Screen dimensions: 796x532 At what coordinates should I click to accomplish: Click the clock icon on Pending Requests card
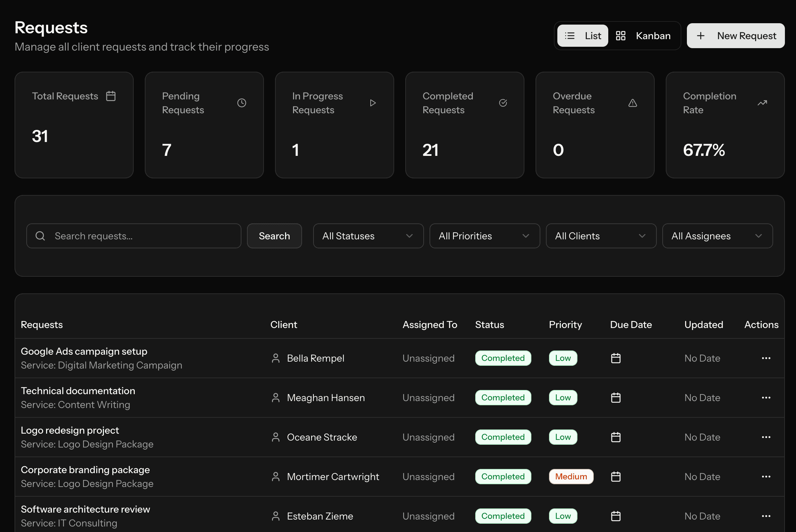(x=241, y=103)
